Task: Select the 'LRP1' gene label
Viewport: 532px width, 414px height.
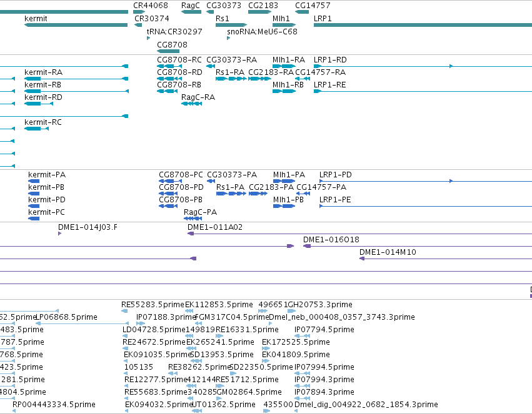Action: point(323,19)
